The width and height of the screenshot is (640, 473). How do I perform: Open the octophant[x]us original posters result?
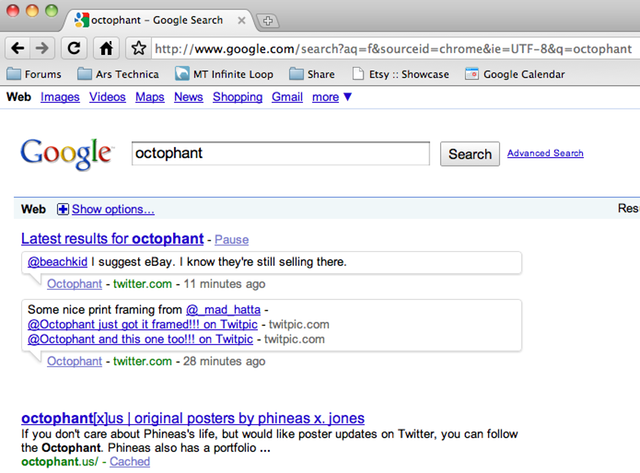(193, 418)
